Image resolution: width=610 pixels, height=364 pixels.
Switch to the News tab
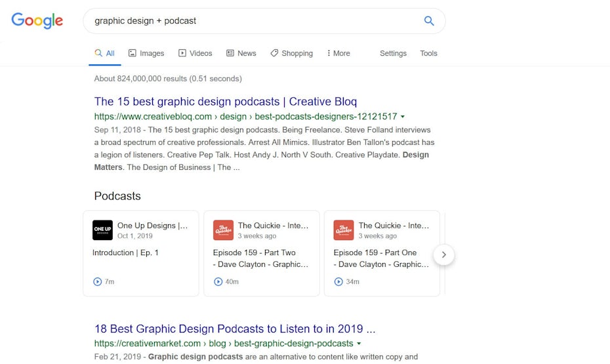pos(241,53)
